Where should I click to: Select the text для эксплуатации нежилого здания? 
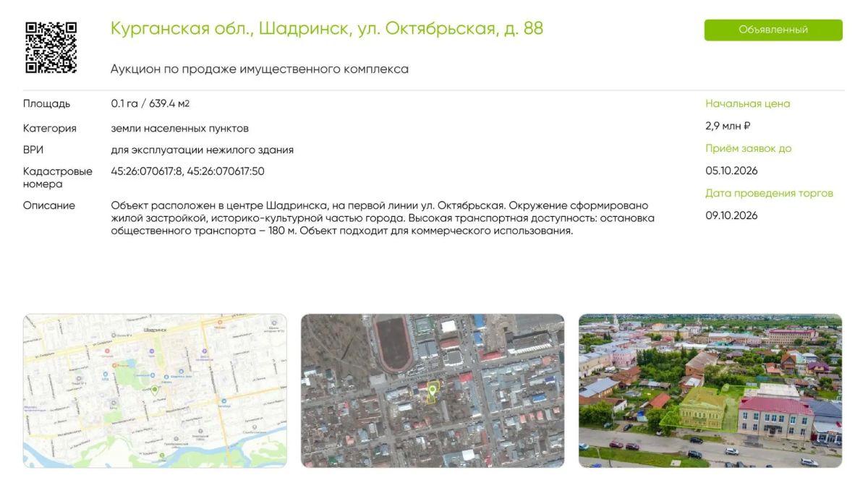point(202,150)
